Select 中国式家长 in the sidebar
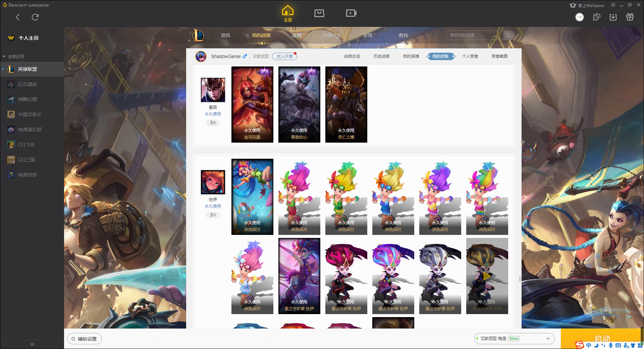 [x=32, y=114]
